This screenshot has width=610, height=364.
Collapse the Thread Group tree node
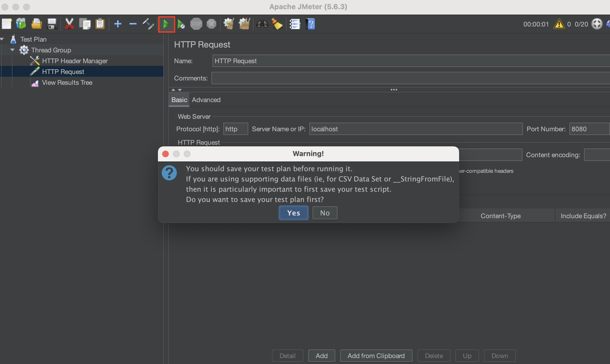[x=12, y=50]
